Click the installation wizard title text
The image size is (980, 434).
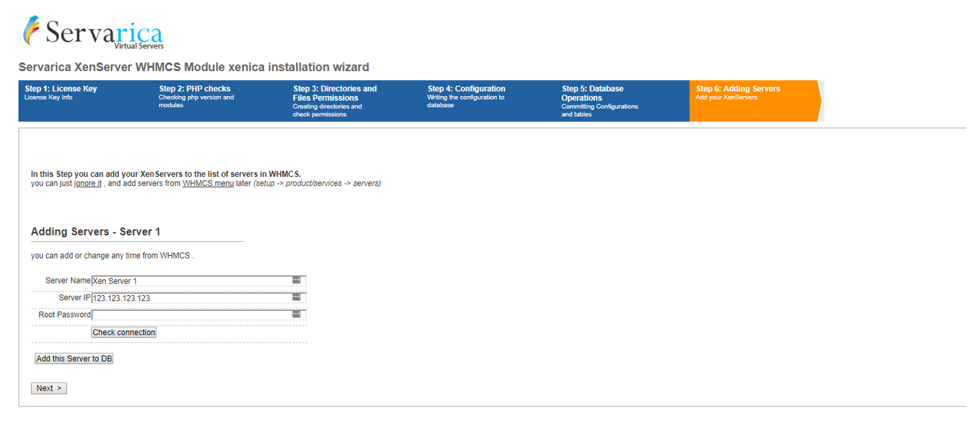(194, 67)
